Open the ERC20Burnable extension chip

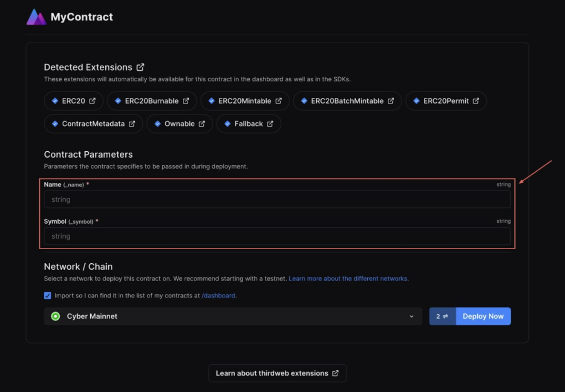[152, 101]
